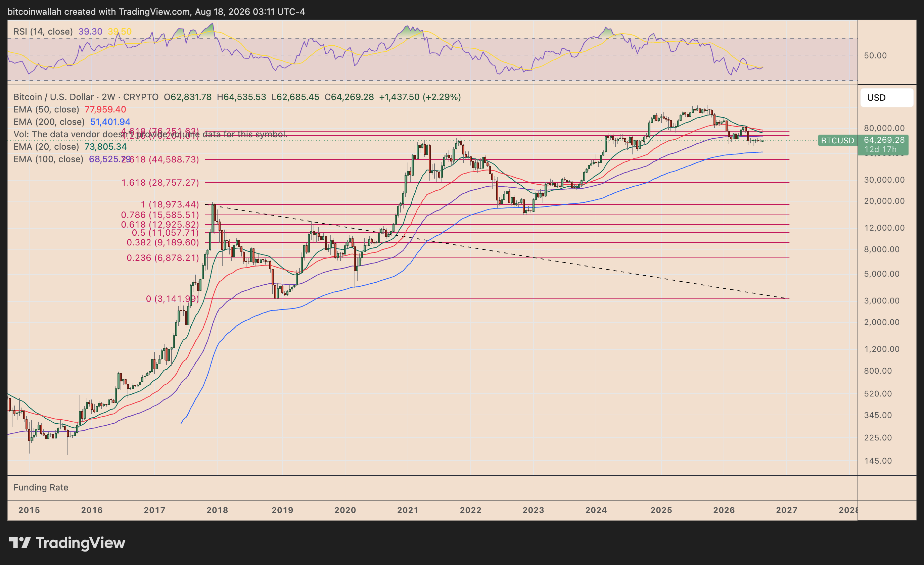
Task: Click the EMA 50 value 77,959.40
Action: coord(105,109)
